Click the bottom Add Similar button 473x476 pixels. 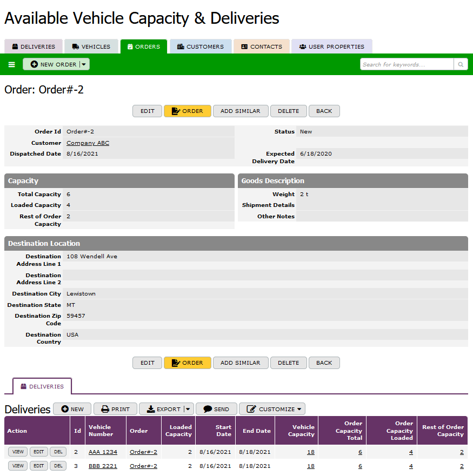pyautogui.click(x=240, y=363)
